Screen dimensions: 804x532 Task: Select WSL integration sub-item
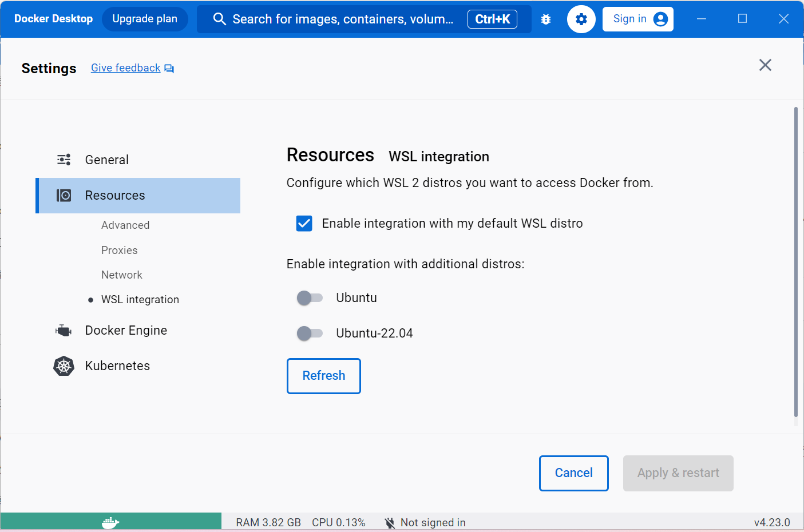click(x=140, y=300)
